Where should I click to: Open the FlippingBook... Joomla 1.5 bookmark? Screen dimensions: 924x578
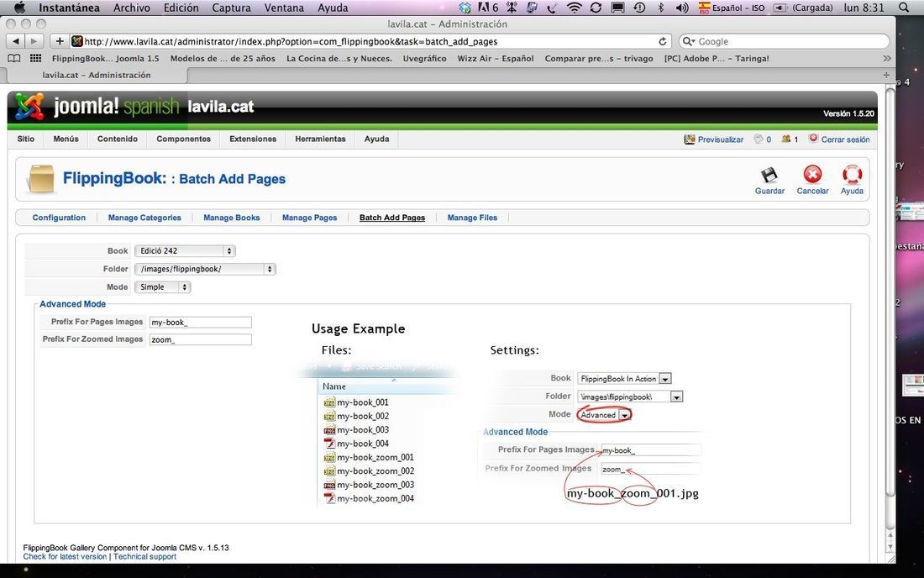pyautogui.click(x=106, y=58)
